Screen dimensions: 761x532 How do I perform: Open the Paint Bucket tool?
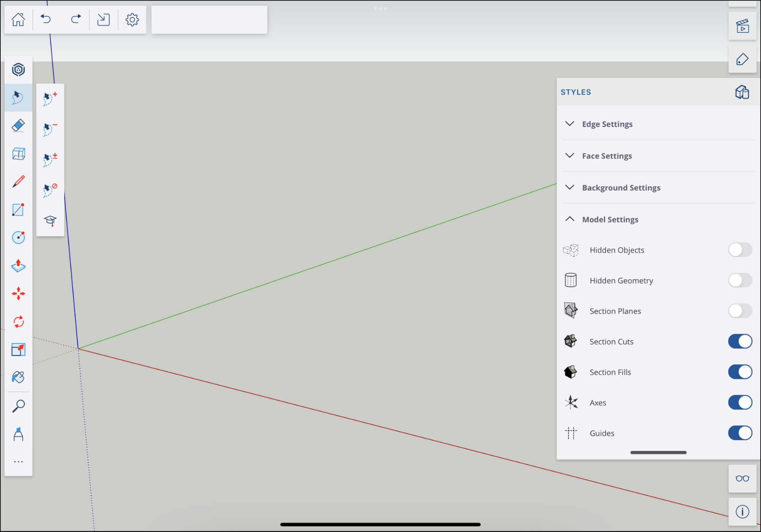click(x=18, y=377)
